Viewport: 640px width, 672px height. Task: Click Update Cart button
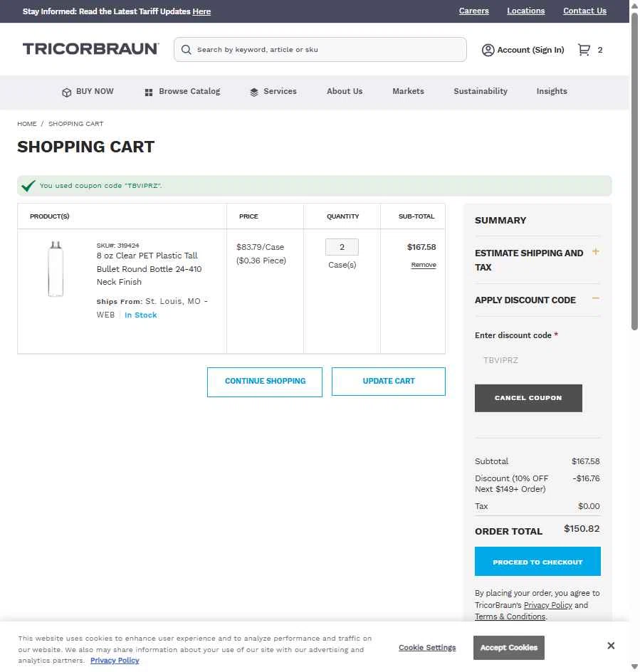pyautogui.click(x=389, y=382)
